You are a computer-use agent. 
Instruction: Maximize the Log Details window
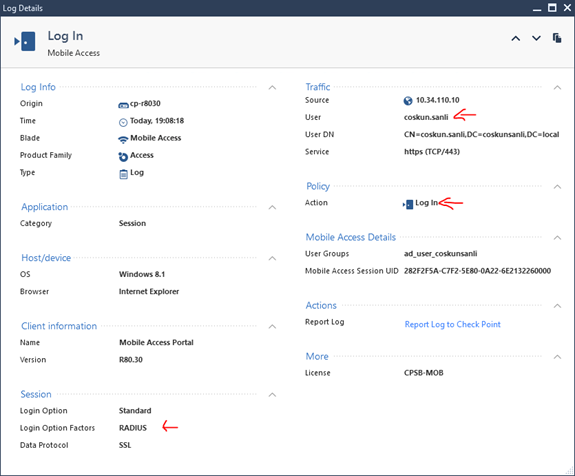[552, 7]
